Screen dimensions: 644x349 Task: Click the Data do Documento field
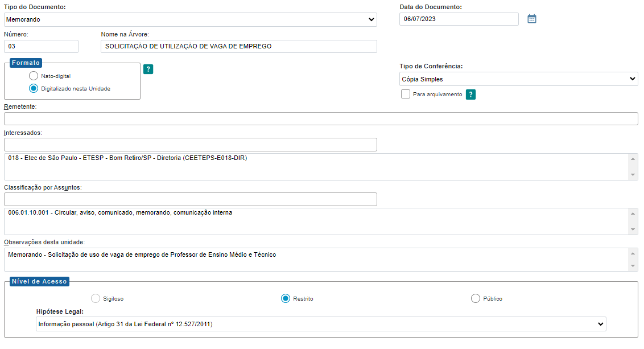pyautogui.click(x=459, y=19)
